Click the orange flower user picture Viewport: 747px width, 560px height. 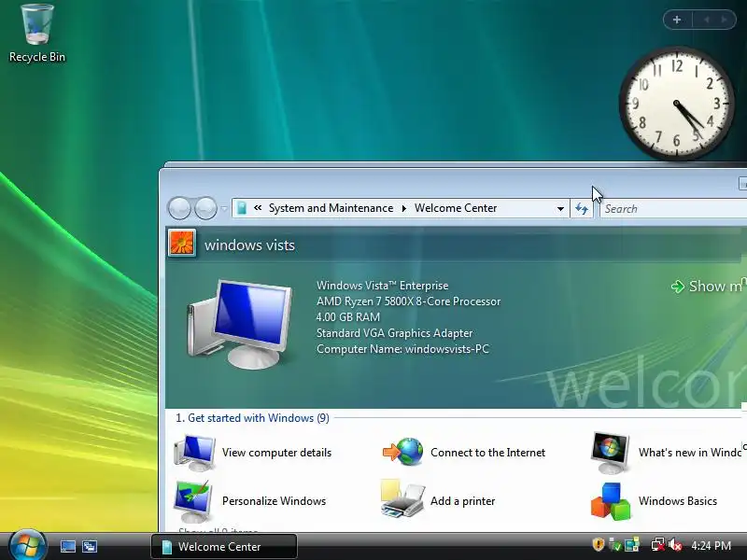[x=182, y=244]
